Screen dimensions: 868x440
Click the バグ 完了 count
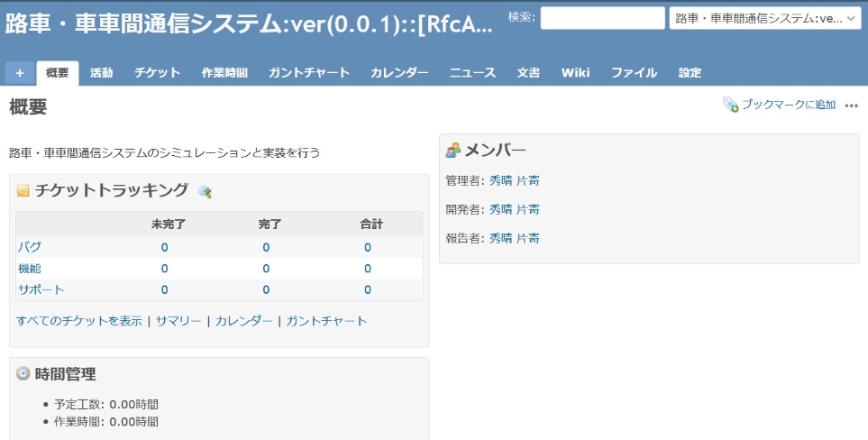(266, 247)
